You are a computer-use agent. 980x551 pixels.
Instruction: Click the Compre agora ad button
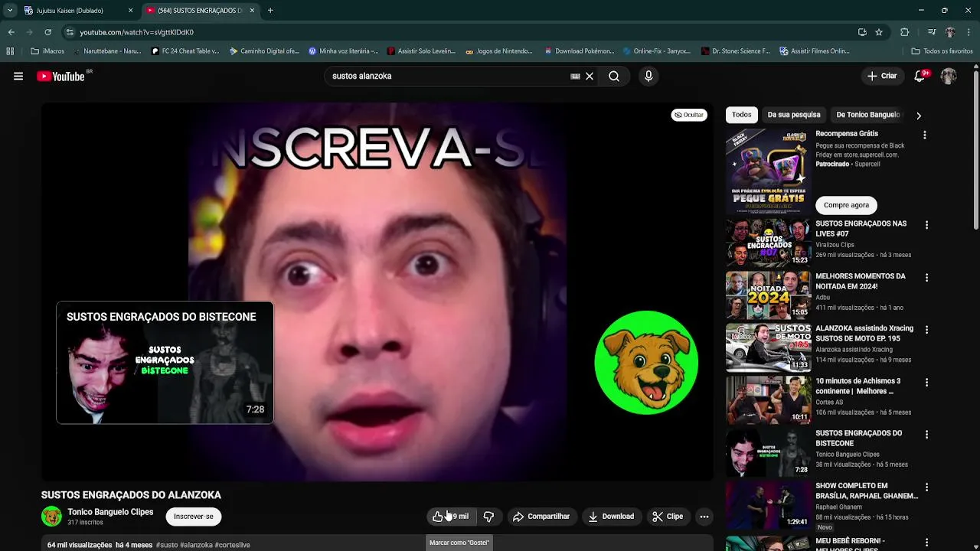point(846,205)
